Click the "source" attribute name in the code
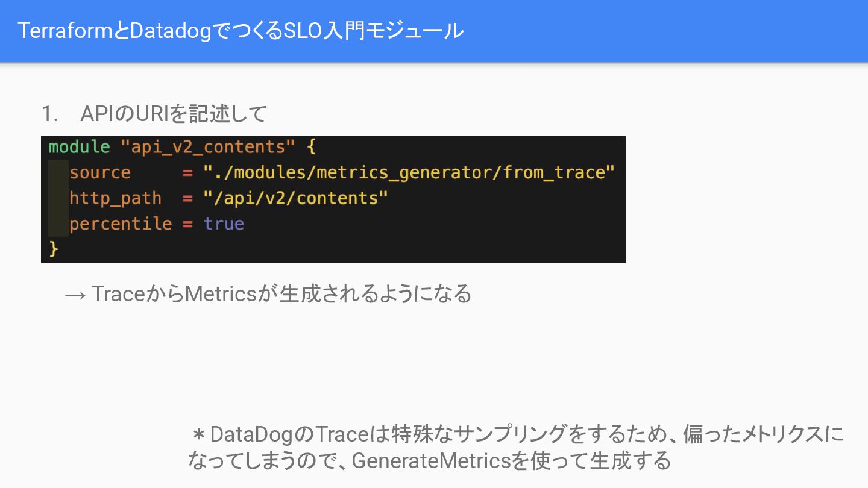Image resolution: width=868 pixels, height=488 pixels. click(100, 173)
